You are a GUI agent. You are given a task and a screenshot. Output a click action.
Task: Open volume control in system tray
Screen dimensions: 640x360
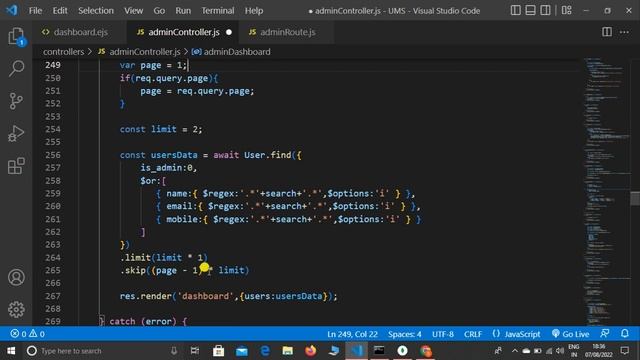(560, 351)
